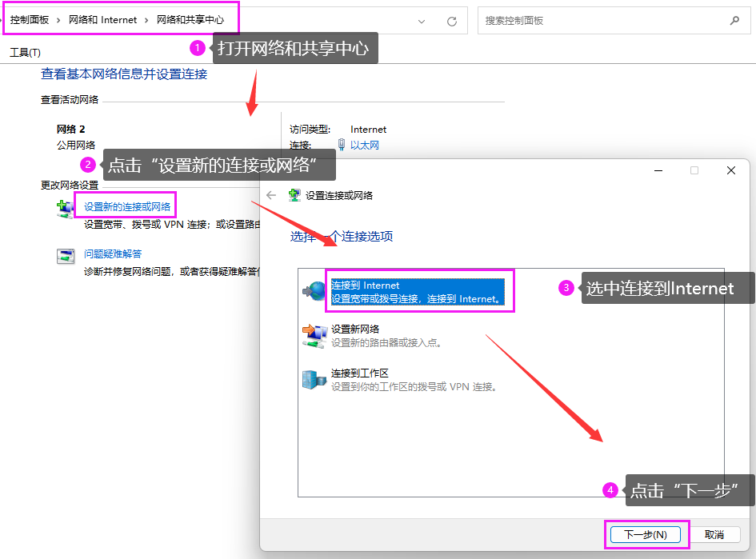
Task: Click the search magnifier icon
Action: pos(734,20)
